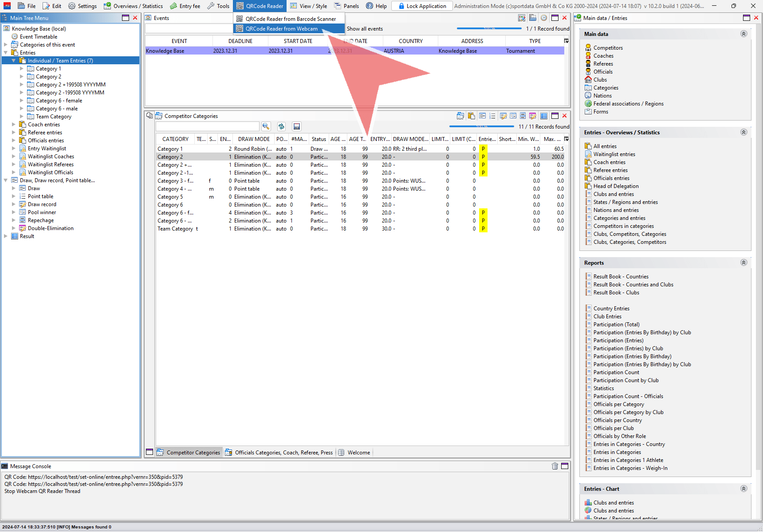Click the edit event pencil icon
This screenshot has height=532, width=763.
(522, 18)
